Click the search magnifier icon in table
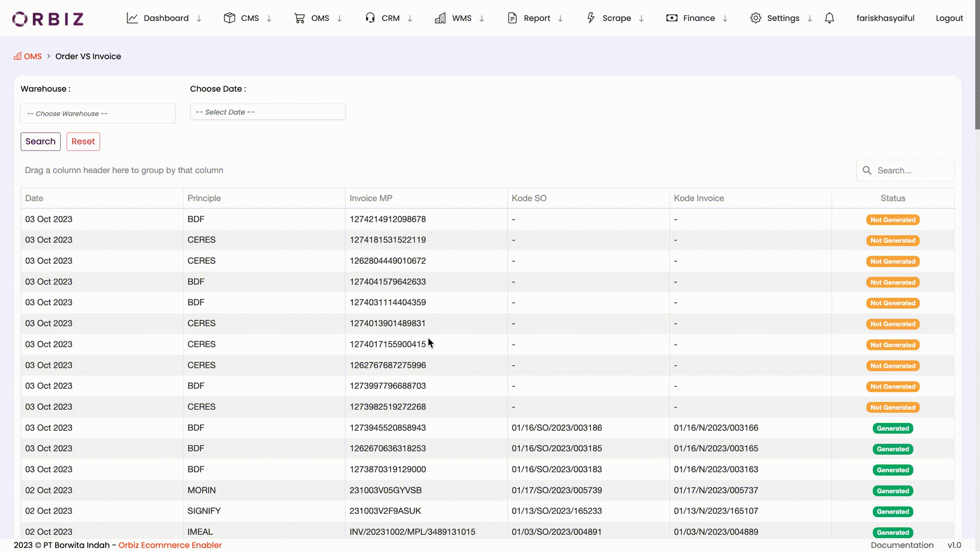 pyautogui.click(x=867, y=170)
